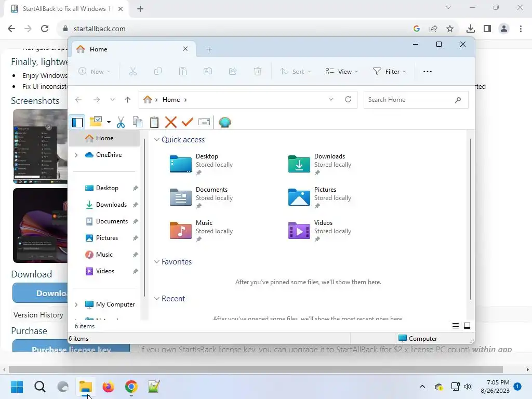Open Desktop in the navigation pane
Screen dimensions: 532x399
pos(107,188)
